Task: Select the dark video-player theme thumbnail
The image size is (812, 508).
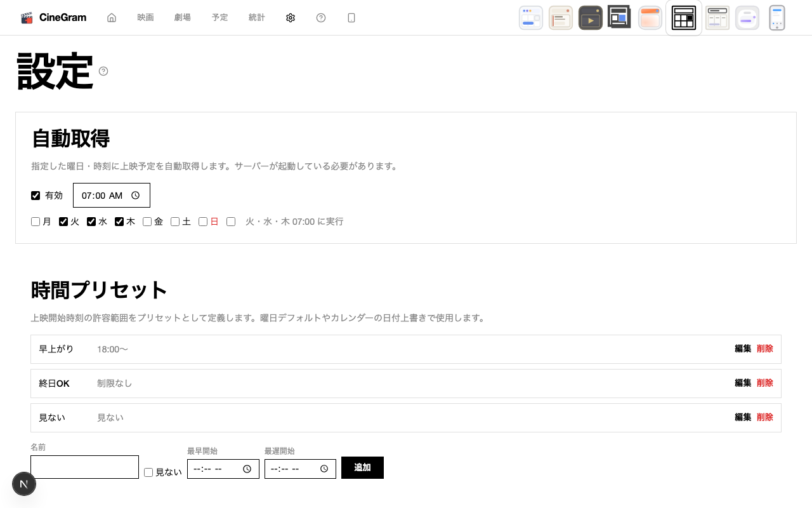Action: click(591, 17)
